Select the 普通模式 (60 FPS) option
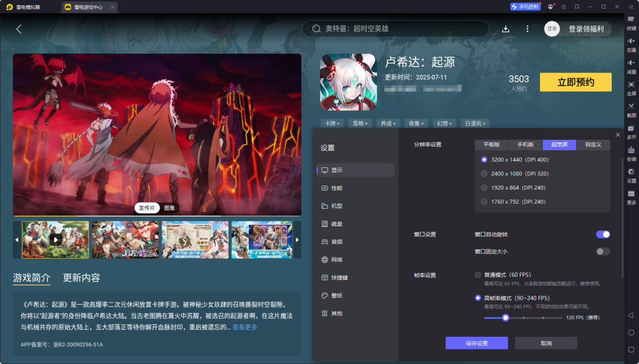This screenshot has height=364, width=639. 503,275
